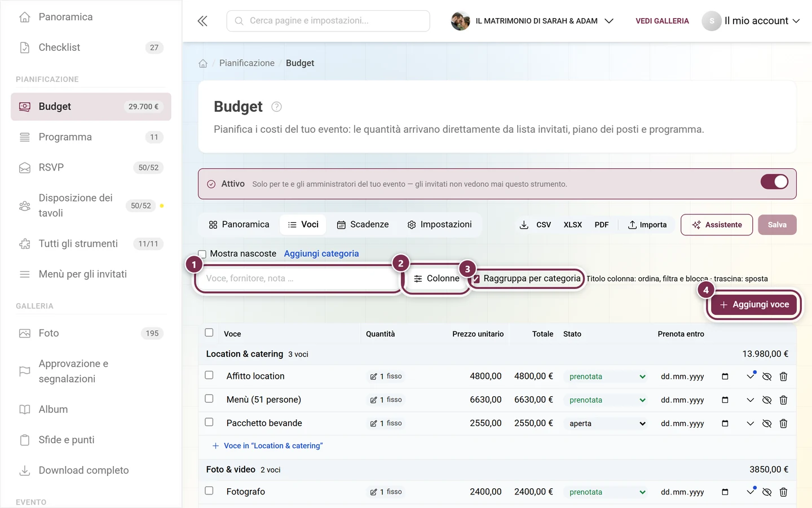Click the download icon before CSV
812x508 pixels.
(524, 225)
